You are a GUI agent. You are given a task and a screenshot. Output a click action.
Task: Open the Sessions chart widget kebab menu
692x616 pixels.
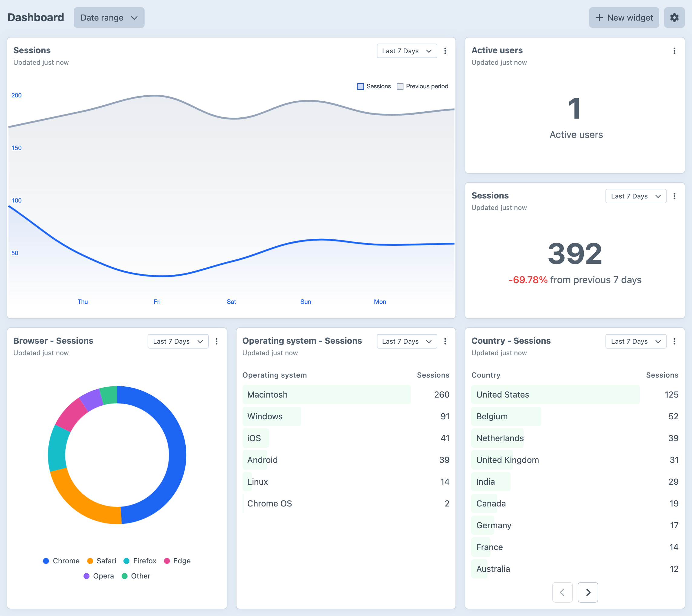[445, 51]
